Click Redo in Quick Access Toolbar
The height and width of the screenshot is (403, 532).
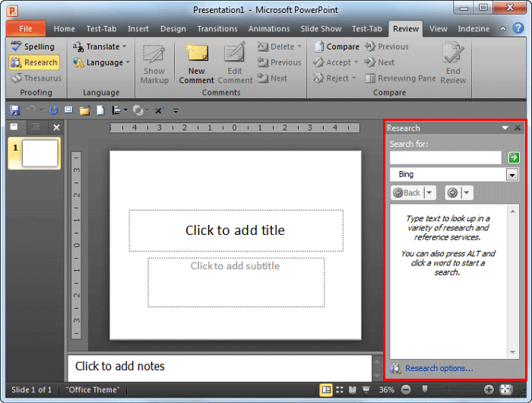click(x=54, y=110)
